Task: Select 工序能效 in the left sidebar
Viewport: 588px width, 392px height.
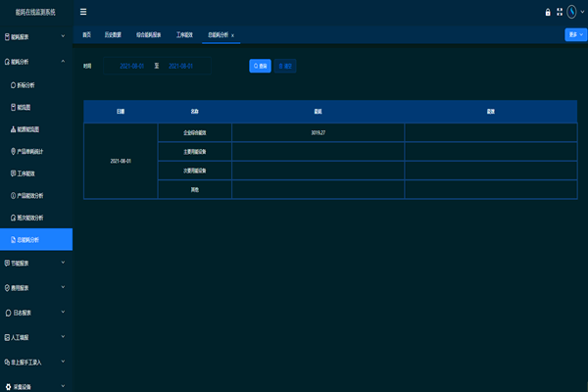Action: [28, 172]
